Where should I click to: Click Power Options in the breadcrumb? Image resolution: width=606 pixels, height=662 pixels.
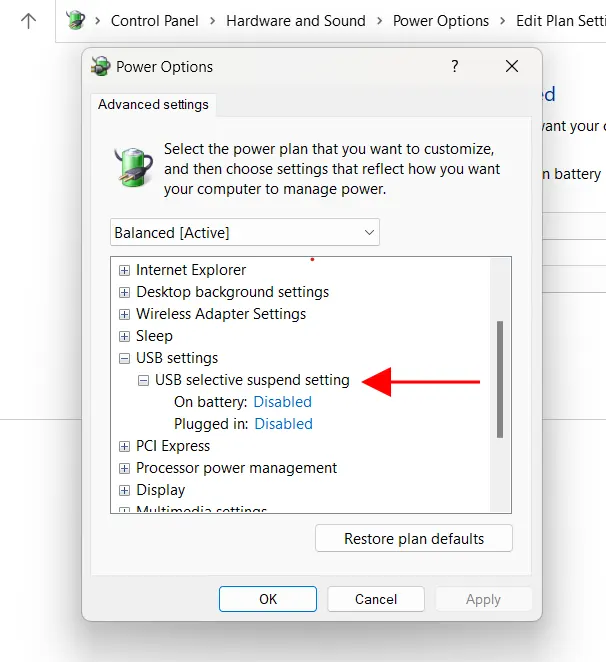pyautogui.click(x=441, y=21)
